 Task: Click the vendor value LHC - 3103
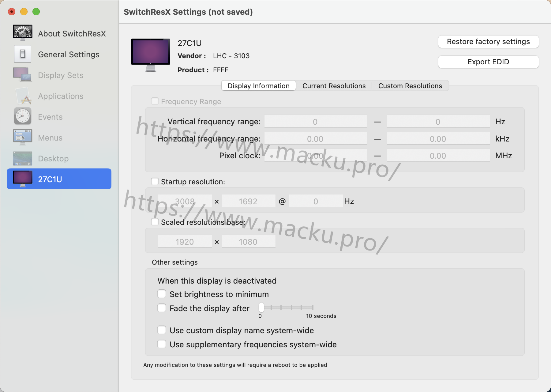[x=231, y=56]
